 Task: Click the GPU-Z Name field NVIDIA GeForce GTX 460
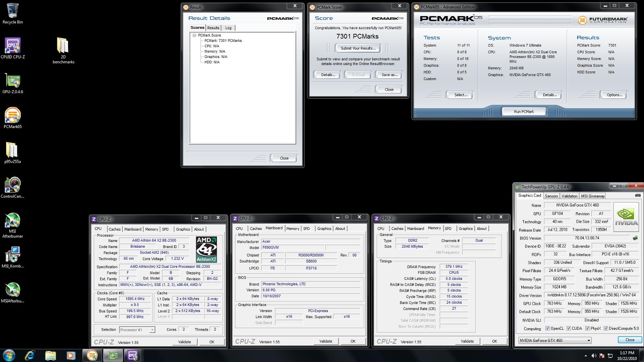(x=578, y=205)
